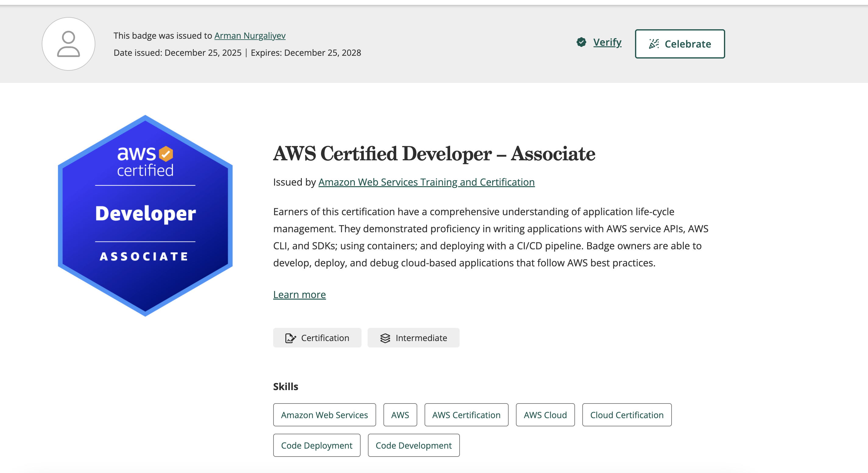This screenshot has height=473, width=868.
Task: Click the AWS Certified Developer – Associate heading
Action: [434, 154]
